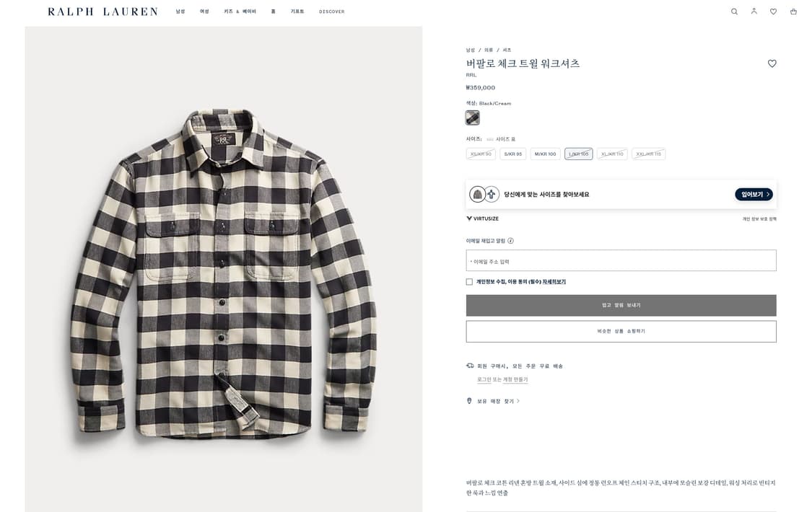The height and width of the screenshot is (512, 812).
Task: Select the Black/Cream color swatch
Action: pyautogui.click(x=472, y=117)
